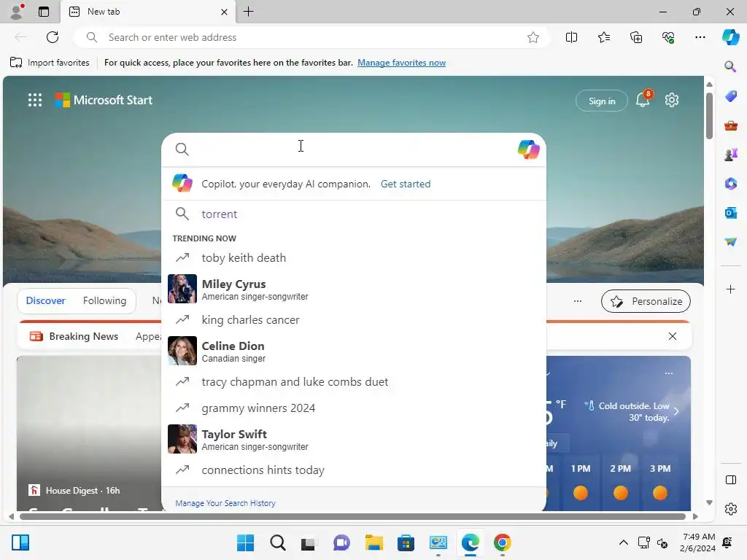The image size is (747, 560).
Task: Click Import favorites
Action: (50, 63)
